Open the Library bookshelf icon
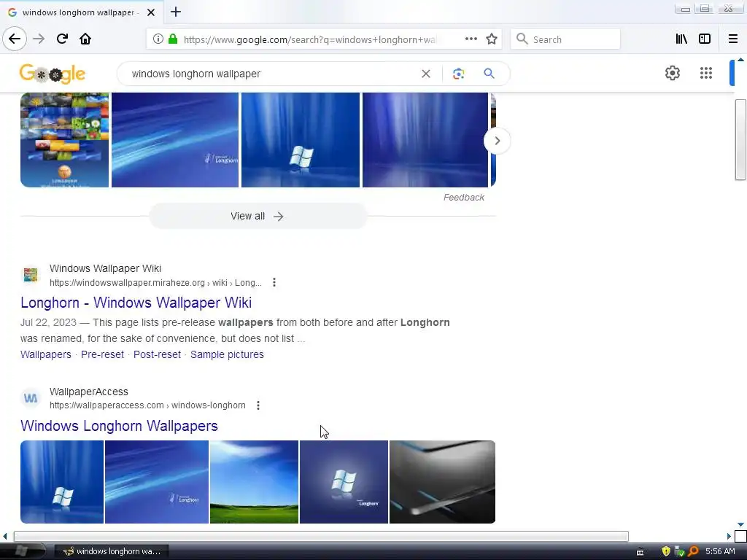The height and width of the screenshot is (560, 747). click(681, 39)
